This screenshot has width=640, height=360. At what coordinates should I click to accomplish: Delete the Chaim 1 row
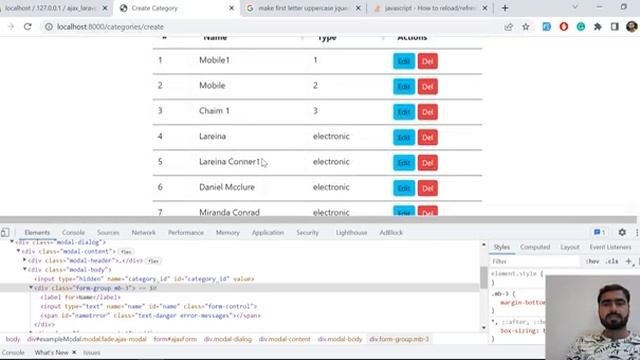pyautogui.click(x=427, y=112)
